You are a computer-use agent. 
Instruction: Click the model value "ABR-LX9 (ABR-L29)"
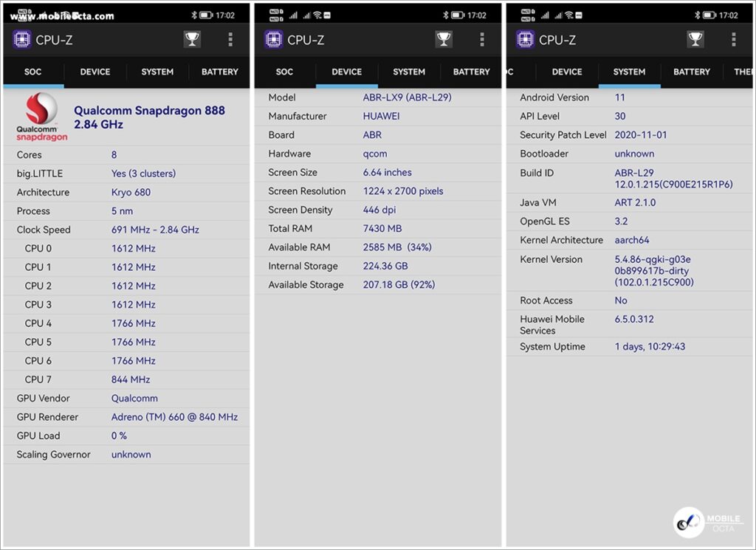(x=408, y=97)
